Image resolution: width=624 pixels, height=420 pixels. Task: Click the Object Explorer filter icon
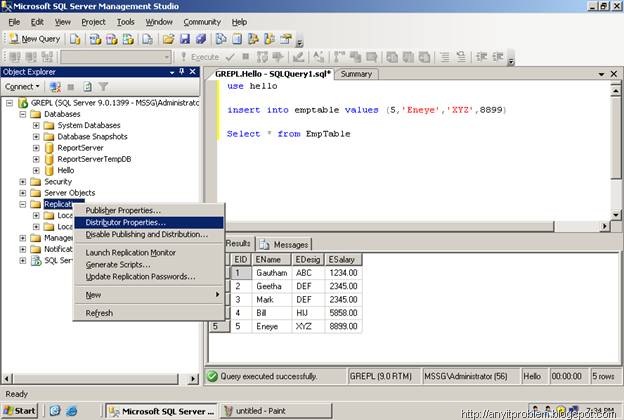(103, 87)
